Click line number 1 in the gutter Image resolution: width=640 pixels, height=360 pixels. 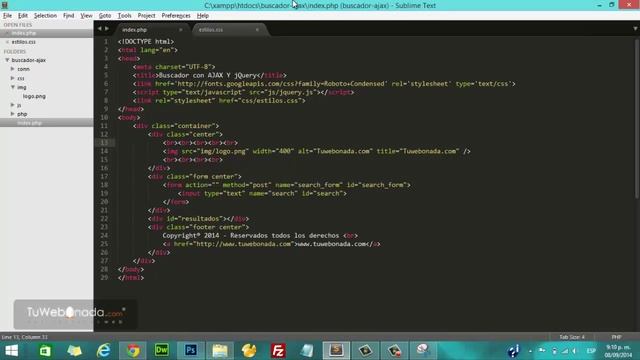coord(106,42)
